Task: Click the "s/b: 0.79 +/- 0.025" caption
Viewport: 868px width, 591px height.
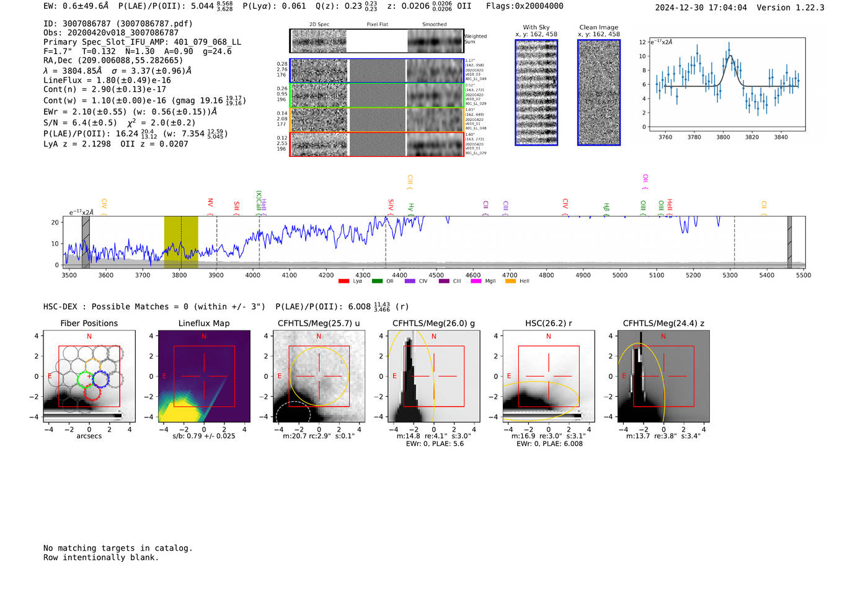Action: [x=204, y=436]
